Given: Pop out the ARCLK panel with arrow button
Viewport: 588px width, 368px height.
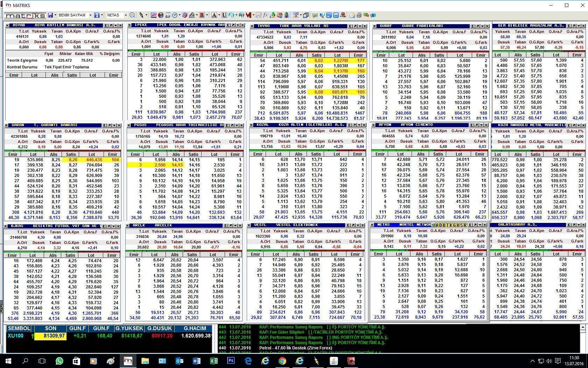Looking at the screenshot, I should (231, 225).
